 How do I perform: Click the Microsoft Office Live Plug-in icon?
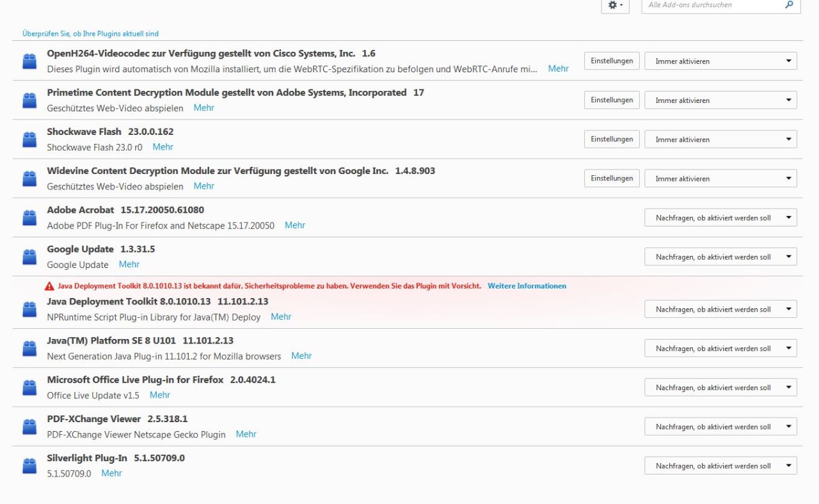[x=29, y=388]
